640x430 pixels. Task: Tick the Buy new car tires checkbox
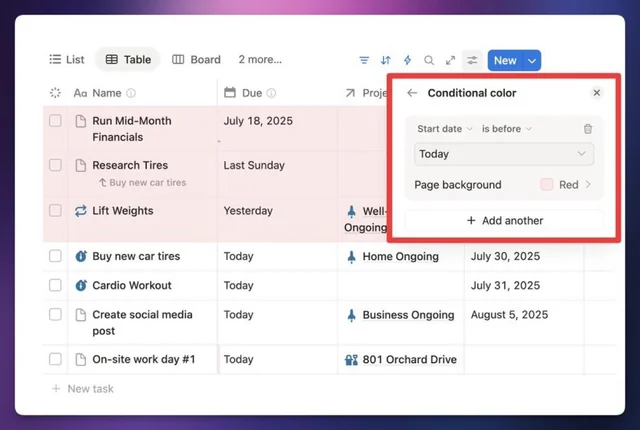55,256
